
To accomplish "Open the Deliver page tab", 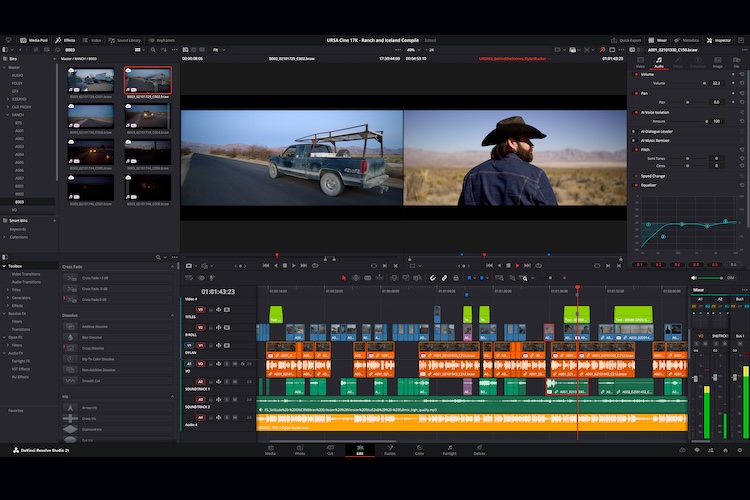I will pos(479,450).
